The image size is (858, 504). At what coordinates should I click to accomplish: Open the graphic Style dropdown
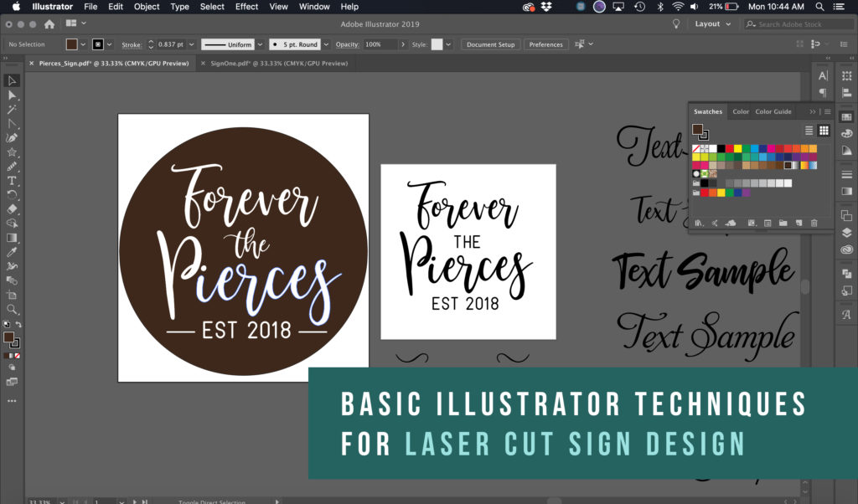click(x=449, y=45)
